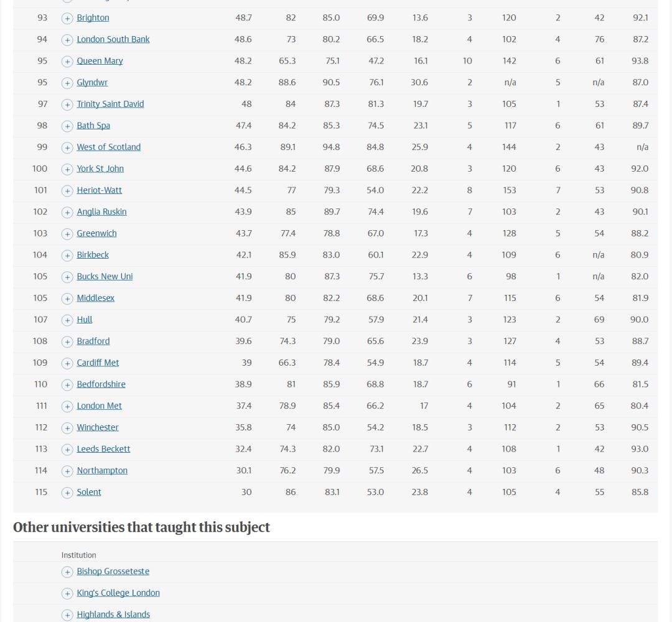Select rank number 100 in the table
Image resolution: width=672 pixels, height=622 pixels.
40,169
